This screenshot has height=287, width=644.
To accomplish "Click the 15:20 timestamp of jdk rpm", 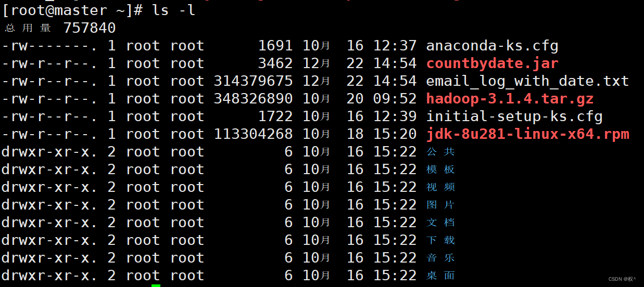I will coord(395,135).
